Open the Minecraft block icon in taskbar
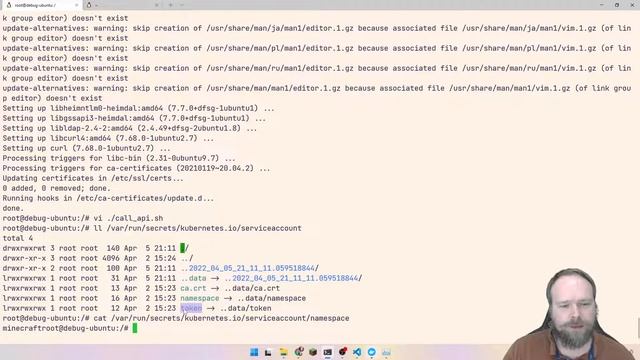The width and height of the screenshot is (640, 360). pyautogui.click(x=313, y=352)
